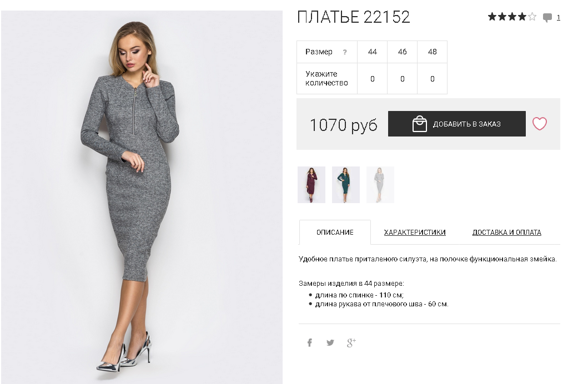Share on Google Plus icon
588x384 pixels.
pos(351,342)
